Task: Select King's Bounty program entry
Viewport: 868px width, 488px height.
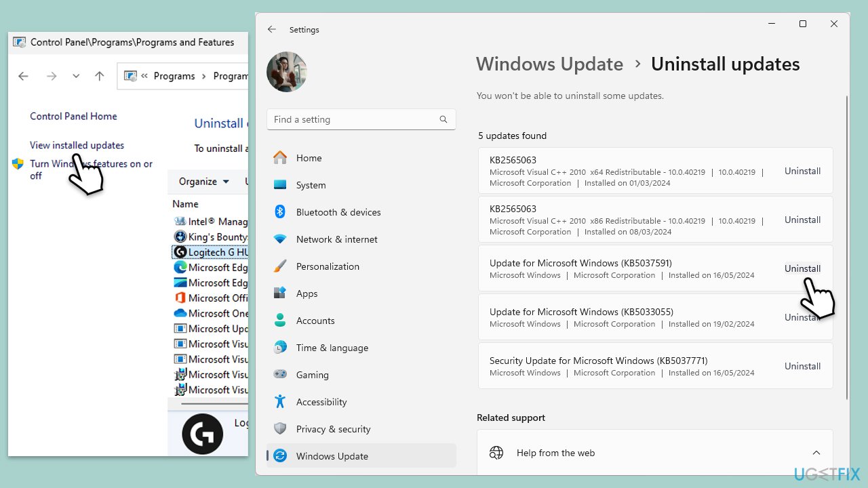Action: click(x=211, y=237)
